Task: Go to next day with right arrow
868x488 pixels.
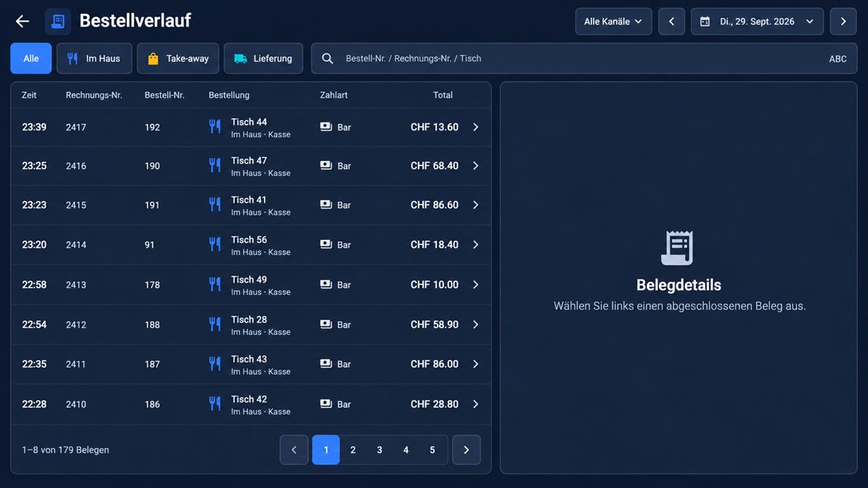Action: (843, 22)
